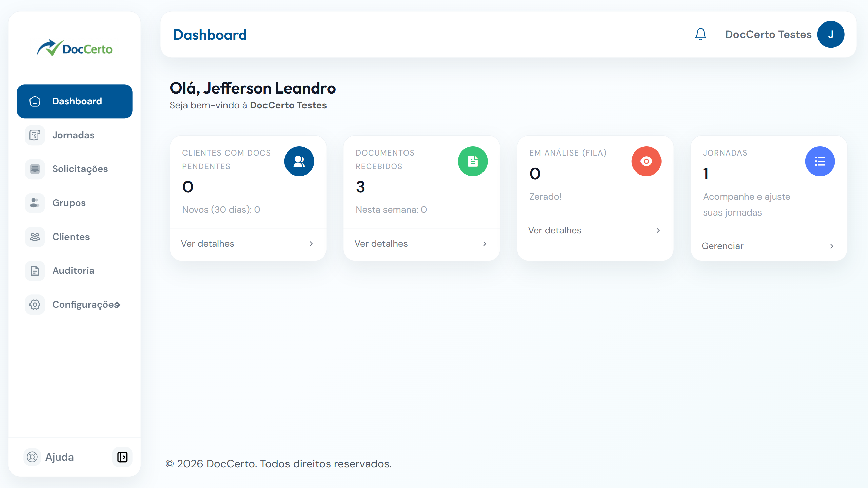Click chevron beside Em Análise Ver detalhes
868x488 pixels.
tap(658, 230)
